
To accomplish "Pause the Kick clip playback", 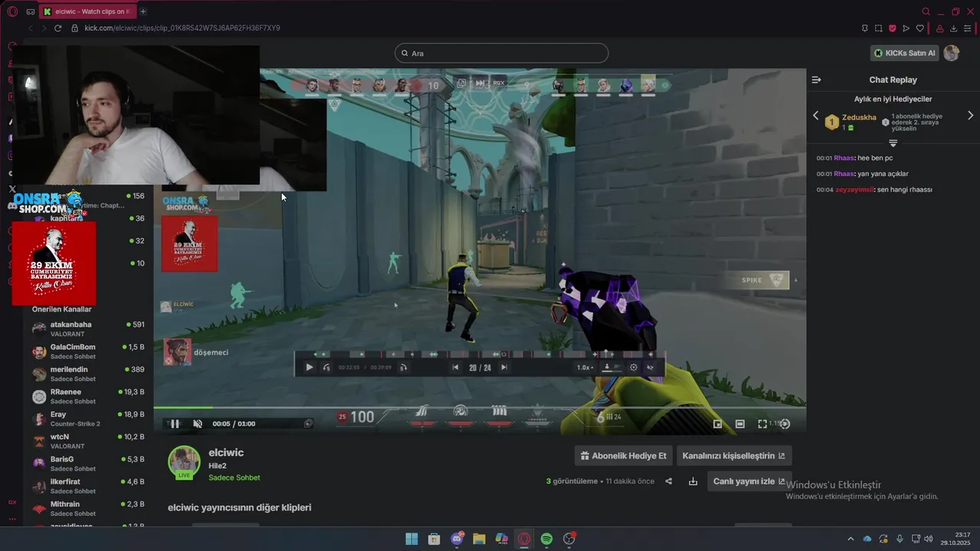I will click(x=175, y=423).
